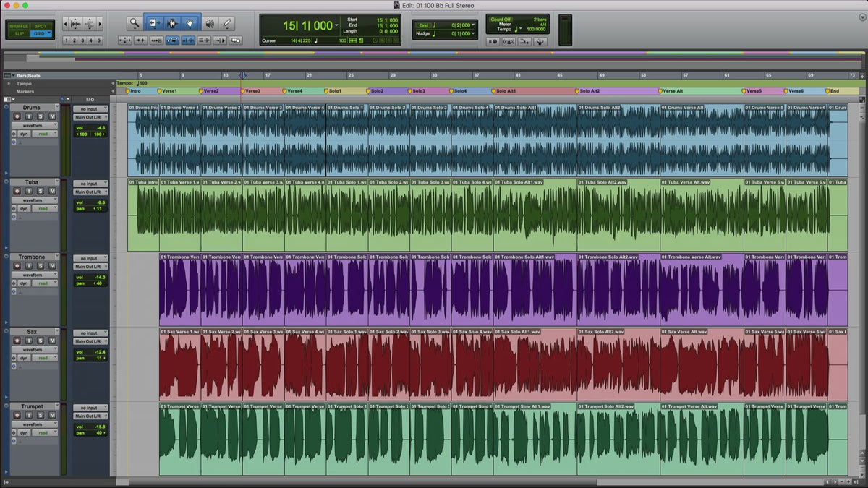Toggle Count Off button
The height and width of the screenshot is (488, 868).
[499, 20]
